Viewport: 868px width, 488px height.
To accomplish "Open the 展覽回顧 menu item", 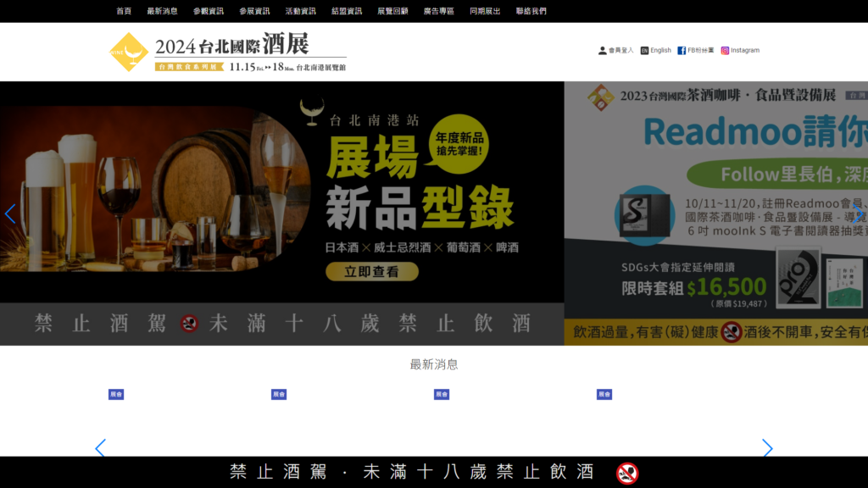I will [392, 11].
